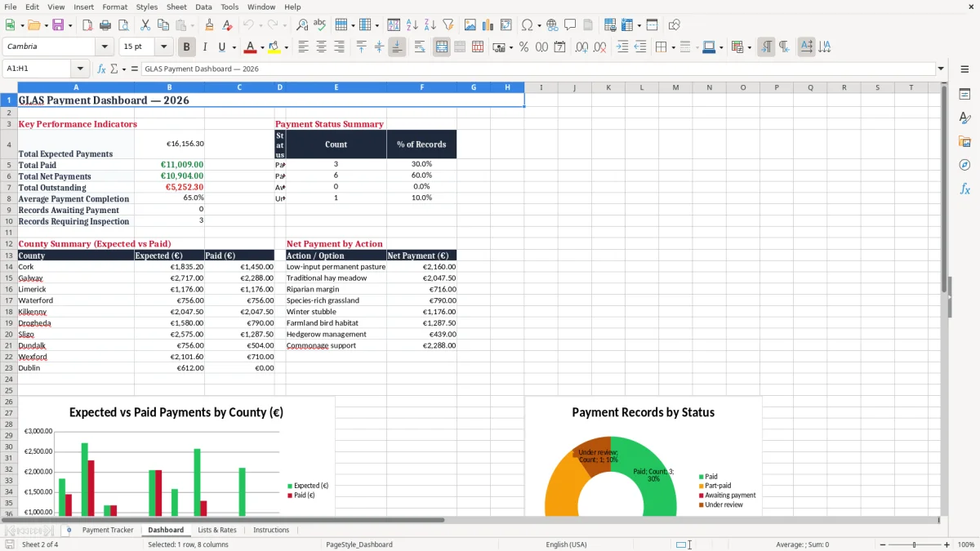
Task: Sort ascending A to Z
Action: (412, 25)
